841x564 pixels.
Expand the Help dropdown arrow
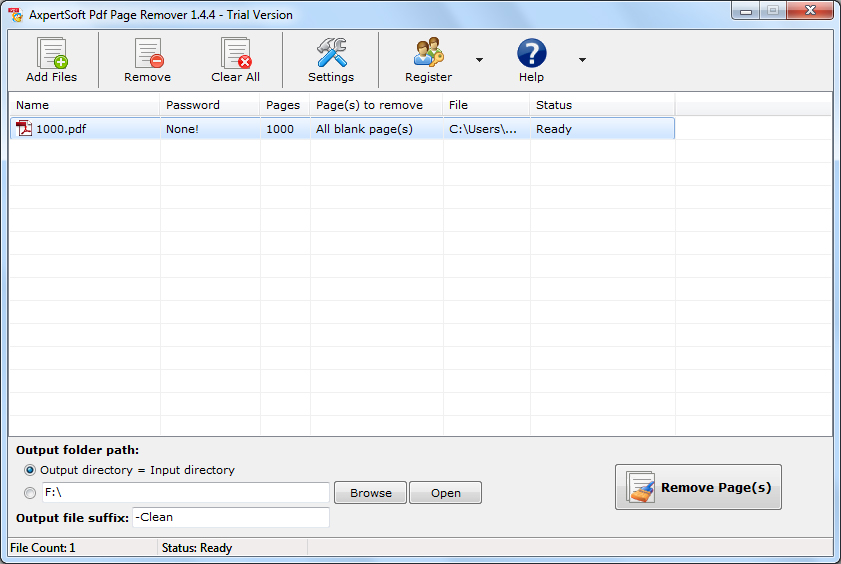tap(582, 60)
